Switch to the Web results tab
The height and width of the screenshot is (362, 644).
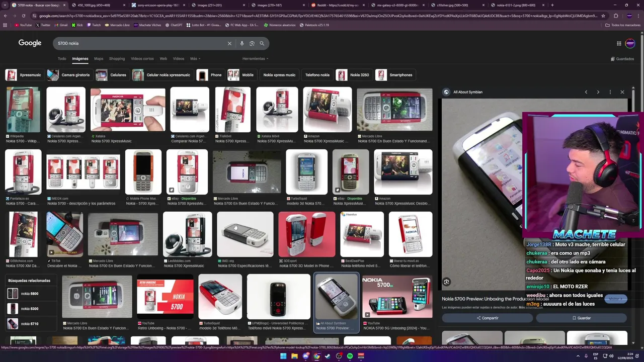[x=164, y=59]
